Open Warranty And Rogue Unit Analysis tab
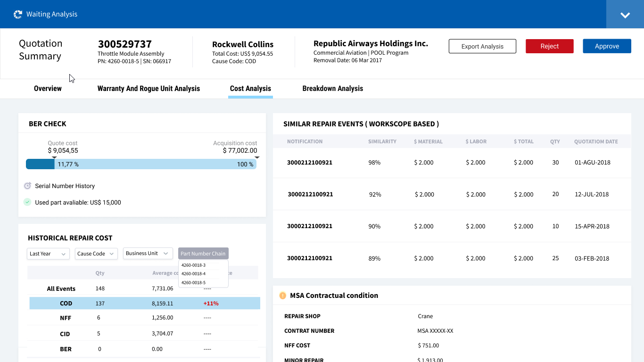 [x=149, y=89]
